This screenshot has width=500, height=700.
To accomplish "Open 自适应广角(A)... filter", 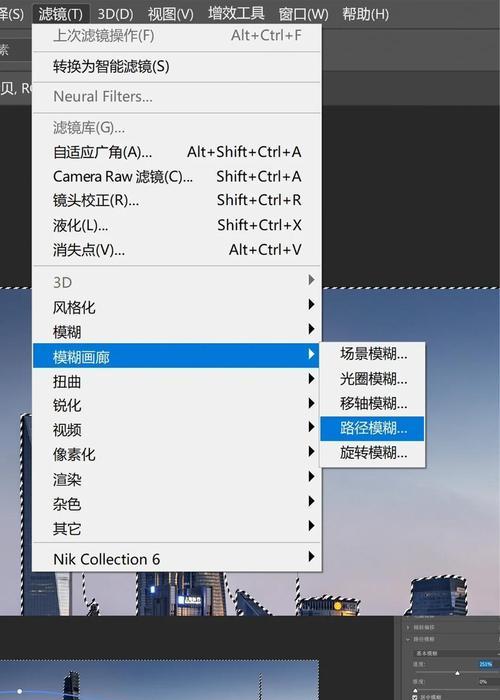I will [177, 152].
